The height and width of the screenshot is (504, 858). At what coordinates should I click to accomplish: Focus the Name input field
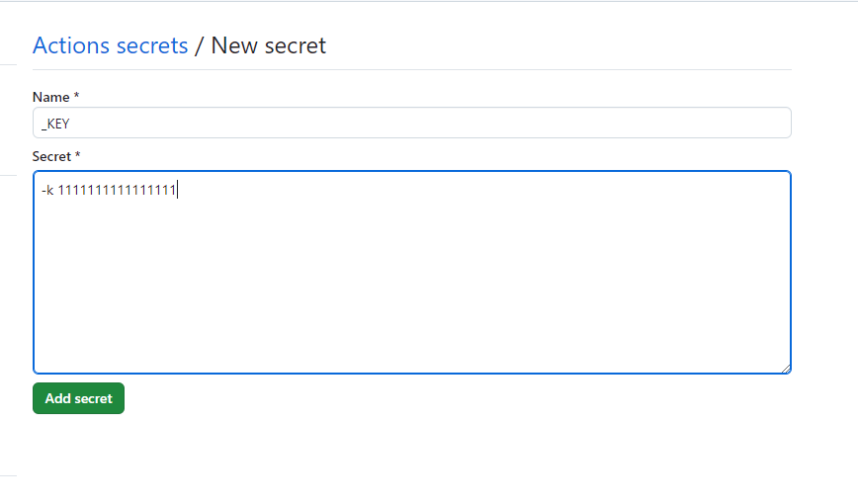[412, 123]
